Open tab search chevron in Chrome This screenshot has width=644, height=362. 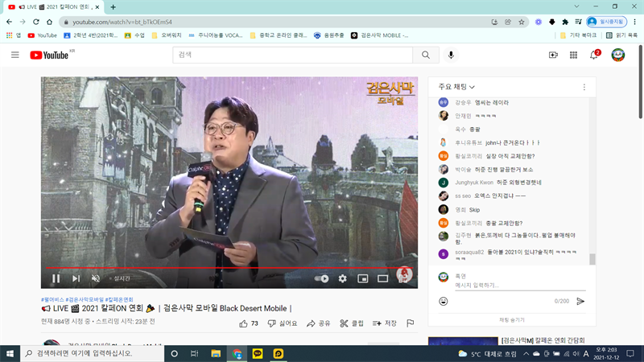576,6
